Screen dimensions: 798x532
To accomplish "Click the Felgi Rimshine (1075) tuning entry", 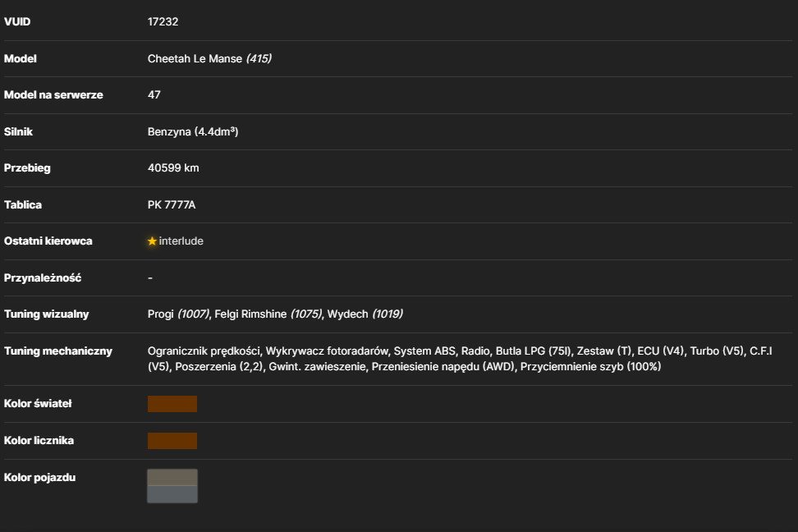I will [x=268, y=314].
